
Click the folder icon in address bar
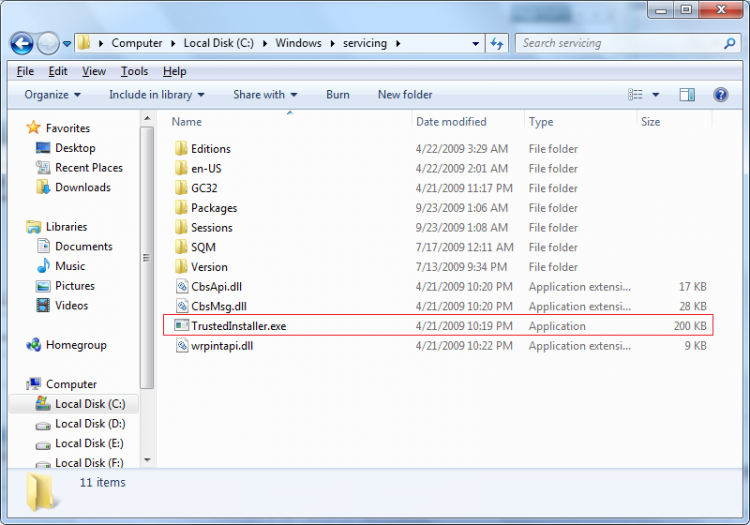click(x=84, y=43)
